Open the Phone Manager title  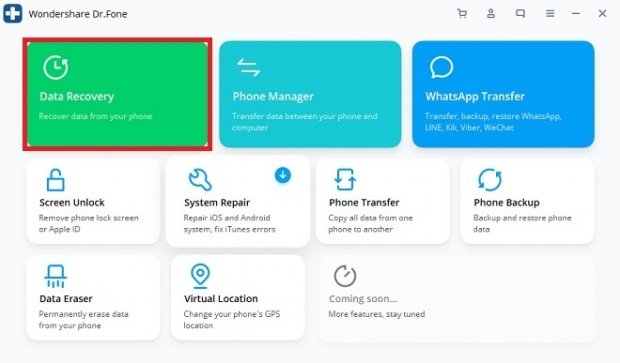coord(273,96)
